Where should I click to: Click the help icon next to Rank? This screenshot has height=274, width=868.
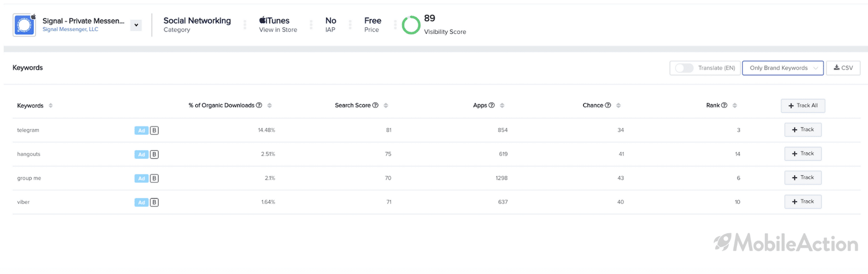724,106
